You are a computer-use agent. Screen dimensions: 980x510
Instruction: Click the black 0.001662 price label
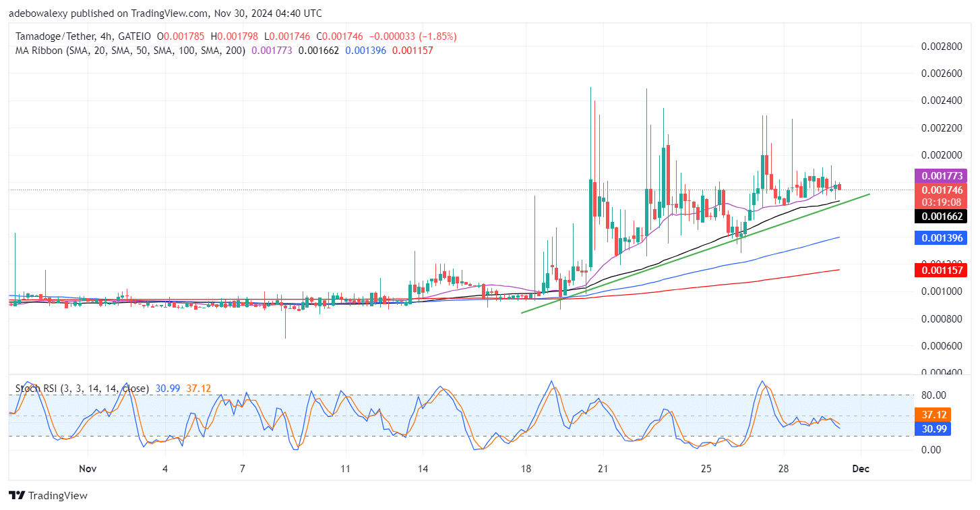[x=940, y=217]
